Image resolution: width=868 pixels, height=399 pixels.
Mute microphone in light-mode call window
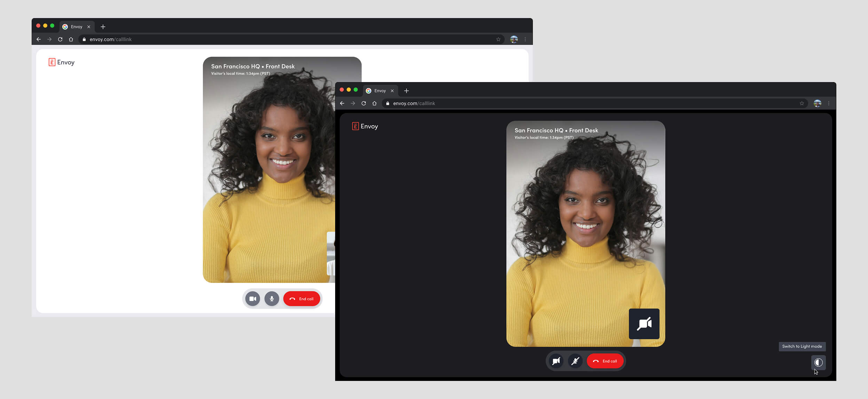(272, 299)
